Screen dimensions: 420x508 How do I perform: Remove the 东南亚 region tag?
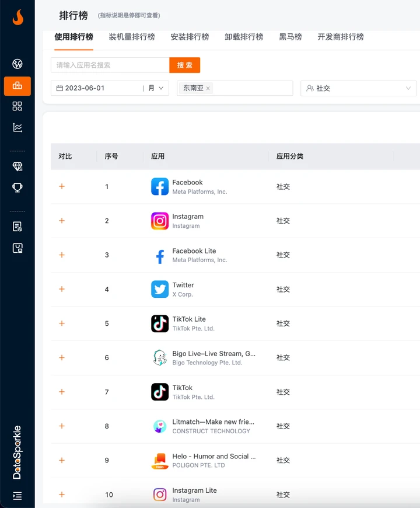(x=208, y=88)
